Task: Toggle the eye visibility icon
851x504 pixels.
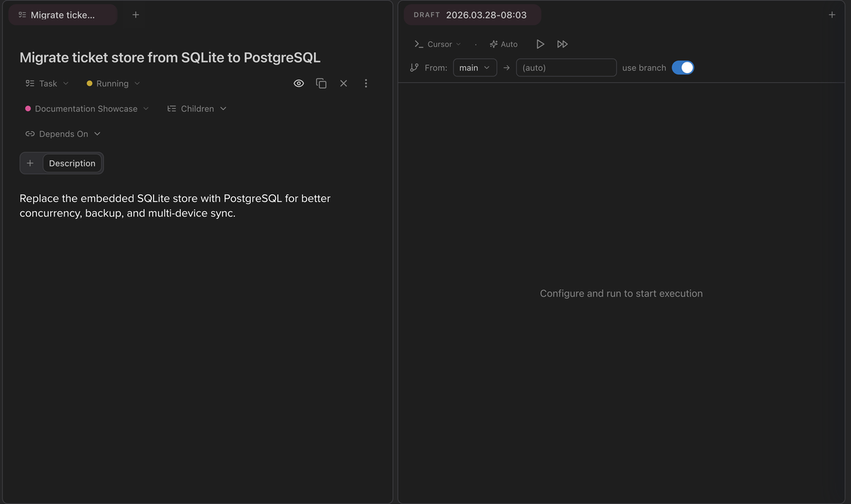Action: (x=299, y=84)
